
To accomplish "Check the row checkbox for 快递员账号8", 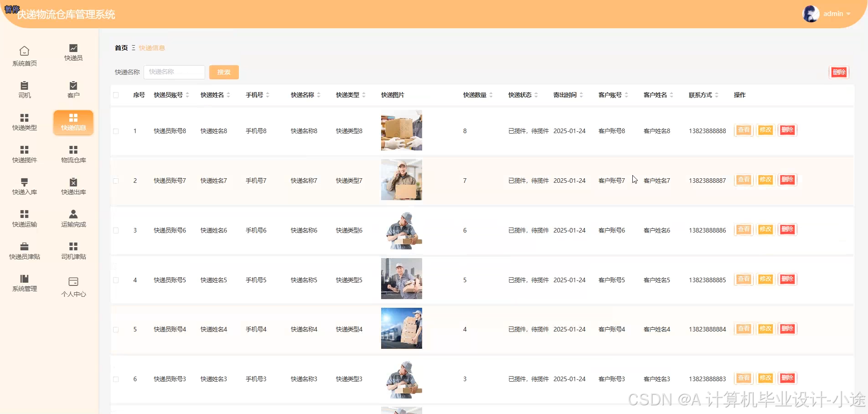I will (x=115, y=131).
